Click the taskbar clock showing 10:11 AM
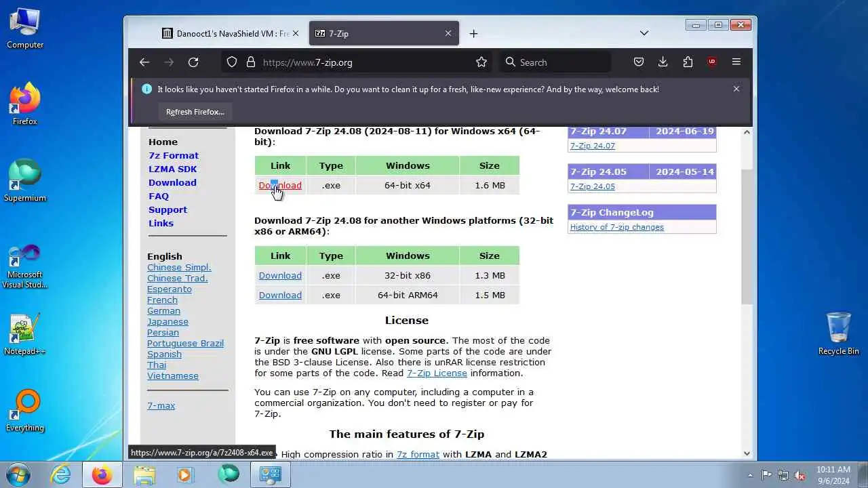The width and height of the screenshot is (868, 488). 833,475
